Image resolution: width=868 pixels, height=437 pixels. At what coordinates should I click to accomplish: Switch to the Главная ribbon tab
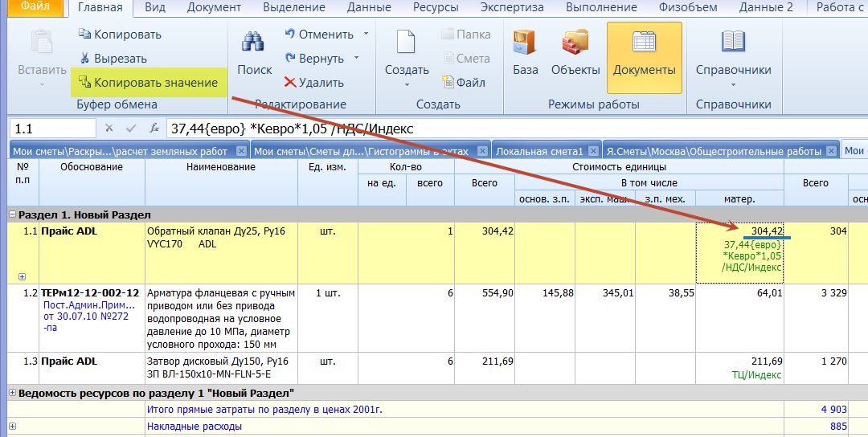click(x=100, y=8)
